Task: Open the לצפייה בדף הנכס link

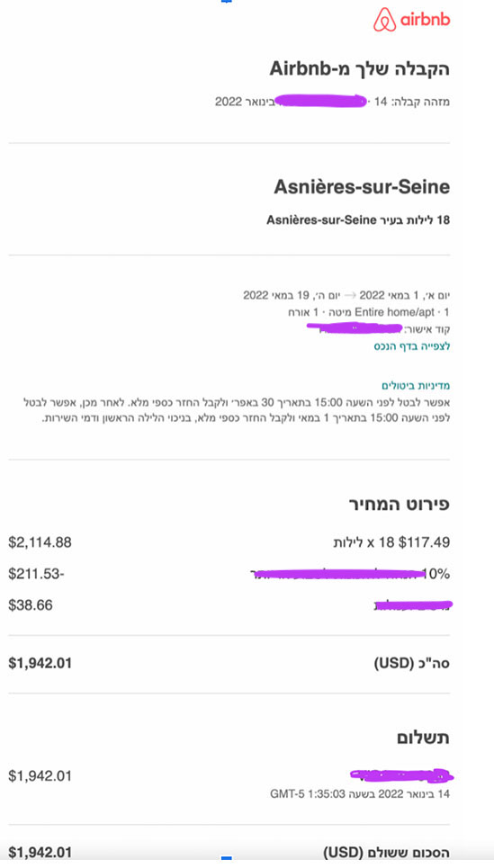Action: point(412,346)
